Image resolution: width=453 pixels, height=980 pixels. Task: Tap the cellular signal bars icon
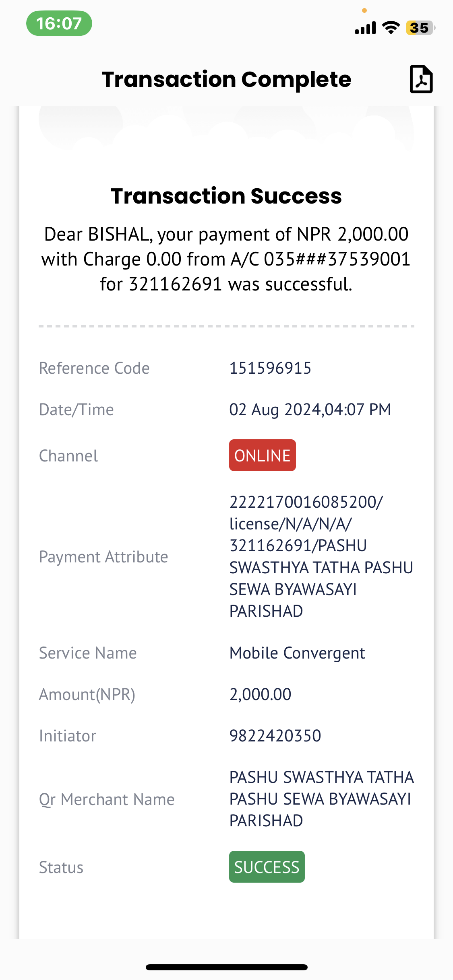click(366, 28)
